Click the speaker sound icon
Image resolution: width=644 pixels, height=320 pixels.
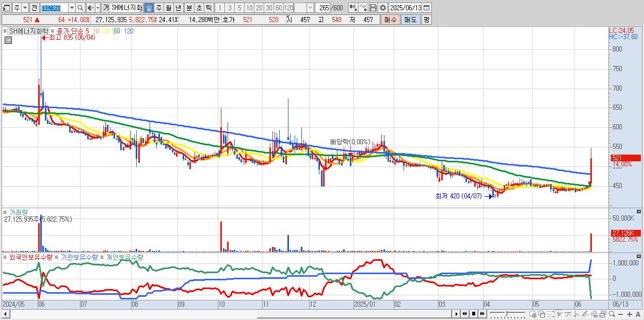pos(90,8)
